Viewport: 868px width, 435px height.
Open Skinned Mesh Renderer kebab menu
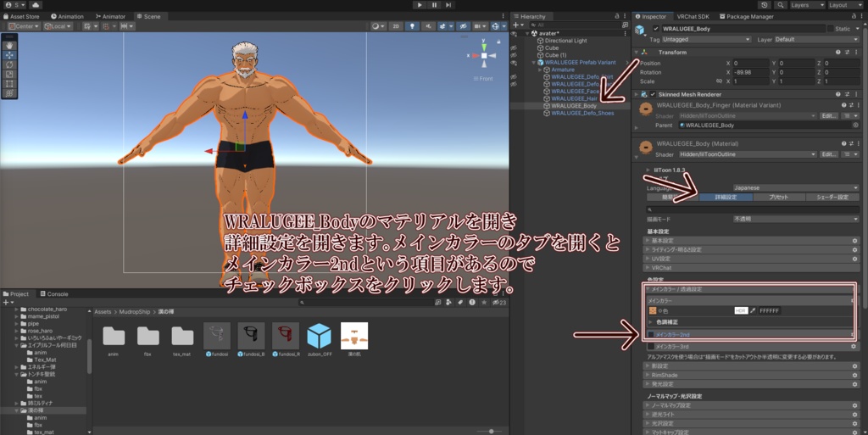pos(857,95)
